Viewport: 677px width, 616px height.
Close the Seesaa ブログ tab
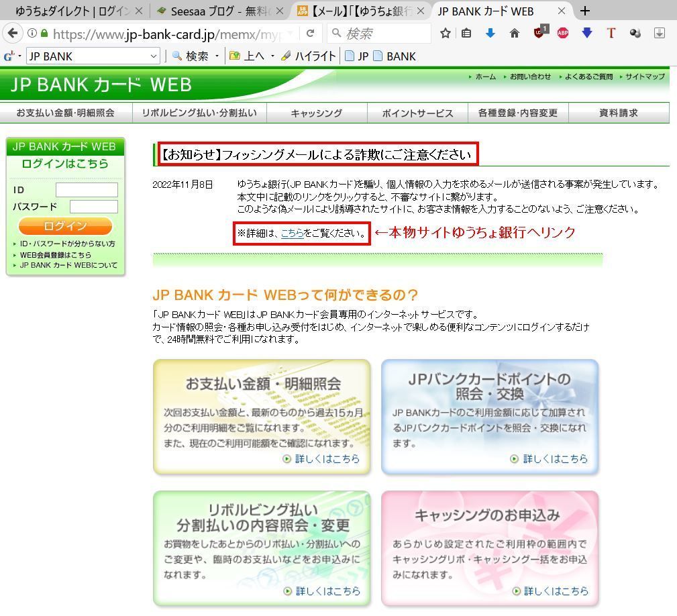pyautogui.click(x=280, y=11)
